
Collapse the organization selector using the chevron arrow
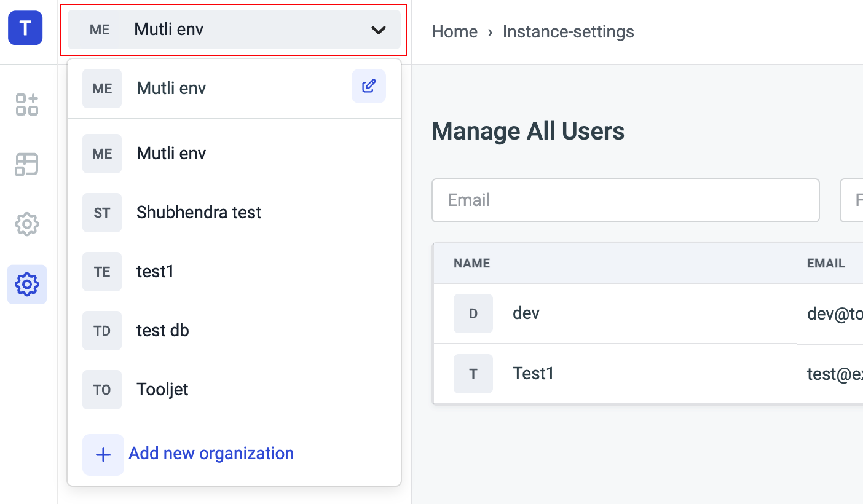point(379,30)
